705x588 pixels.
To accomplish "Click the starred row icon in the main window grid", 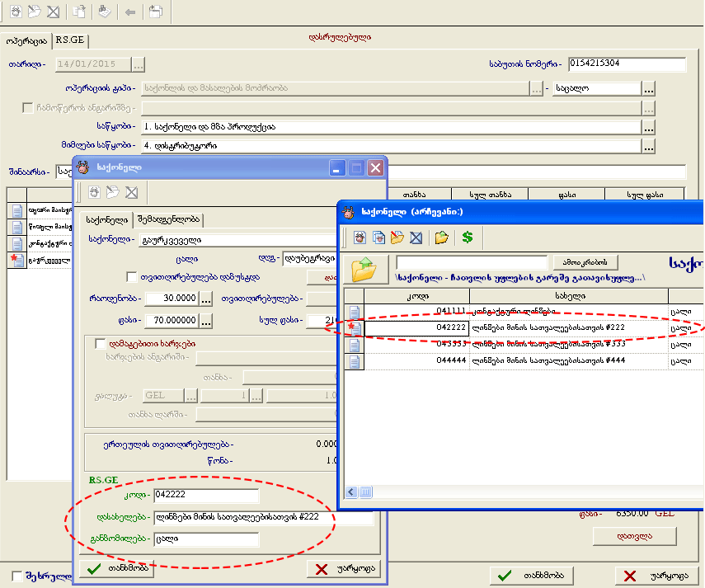I will pos(17,261).
